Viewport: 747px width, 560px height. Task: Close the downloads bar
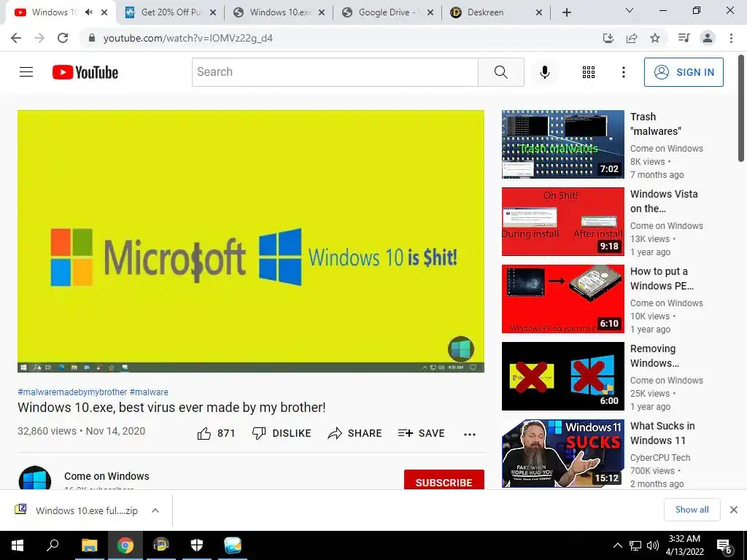(734, 510)
